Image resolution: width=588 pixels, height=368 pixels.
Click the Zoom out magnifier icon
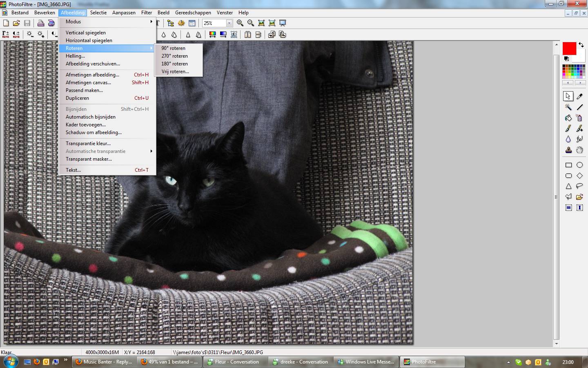pyautogui.click(x=251, y=23)
